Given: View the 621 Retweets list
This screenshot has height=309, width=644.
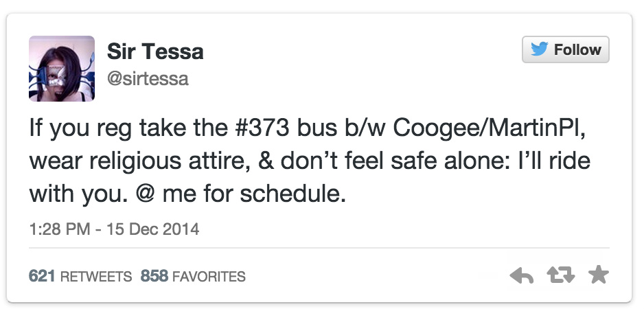Looking at the screenshot, I should (x=80, y=277).
